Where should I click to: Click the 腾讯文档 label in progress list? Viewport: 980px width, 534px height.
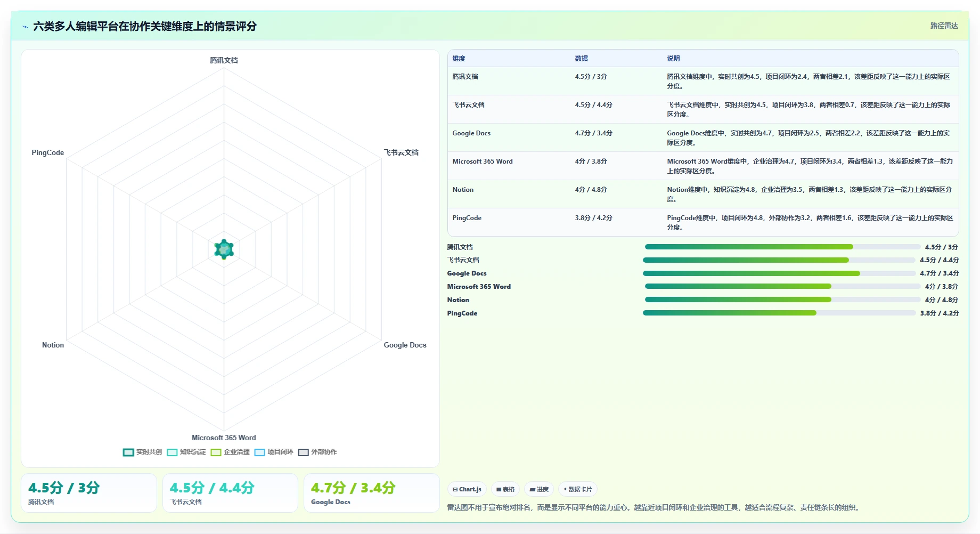pyautogui.click(x=460, y=247)
